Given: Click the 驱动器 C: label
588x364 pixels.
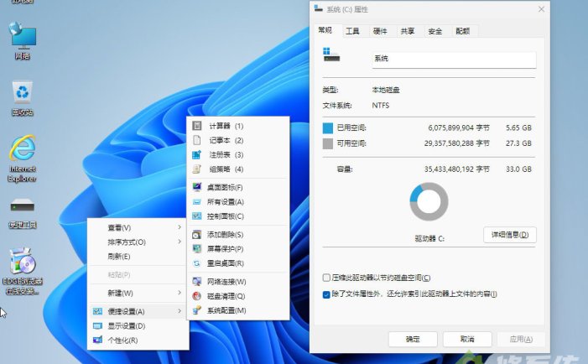Looking at the screenshot, I should tap(429, 238).
